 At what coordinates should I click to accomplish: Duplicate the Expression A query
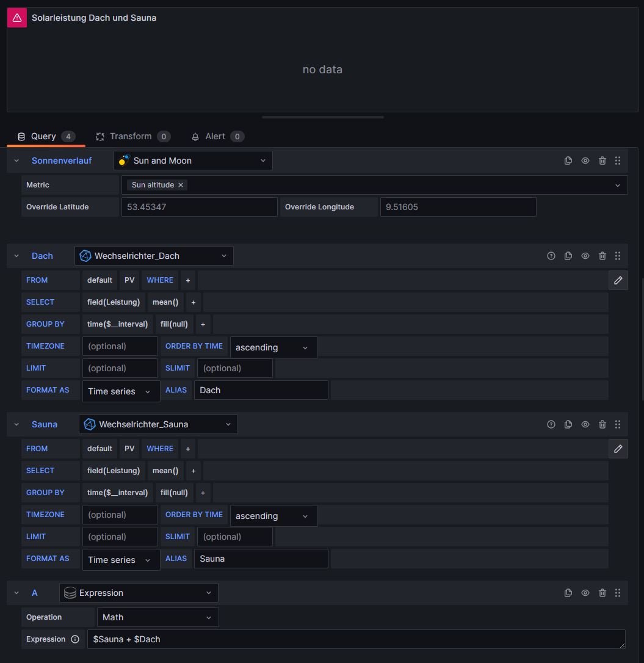pos(568,593)
